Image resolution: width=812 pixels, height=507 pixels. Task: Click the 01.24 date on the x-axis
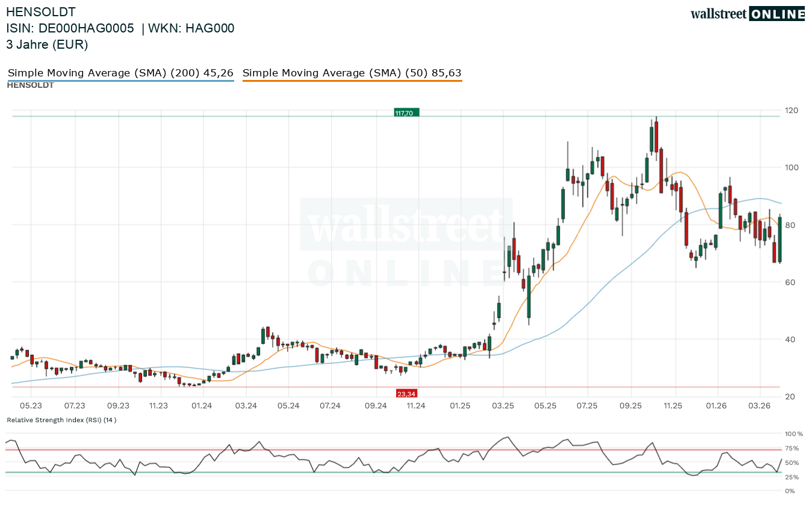tap(202, 406)
